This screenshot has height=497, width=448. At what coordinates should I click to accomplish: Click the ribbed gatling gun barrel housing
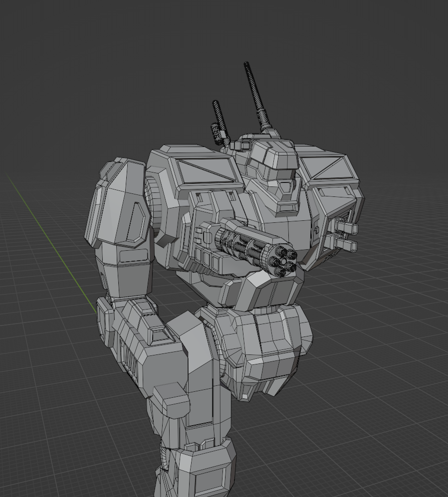240,241
